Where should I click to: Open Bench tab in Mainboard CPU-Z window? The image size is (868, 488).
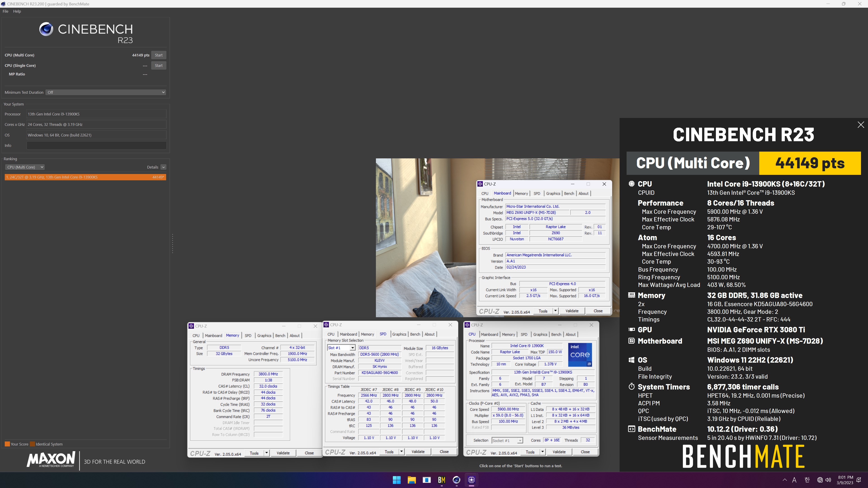tap(569, 194)
